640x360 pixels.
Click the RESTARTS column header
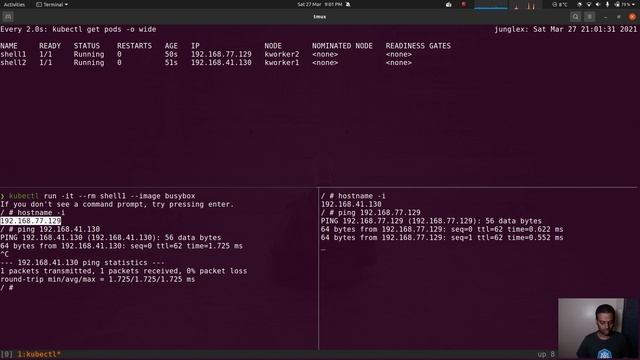[134, 46]
